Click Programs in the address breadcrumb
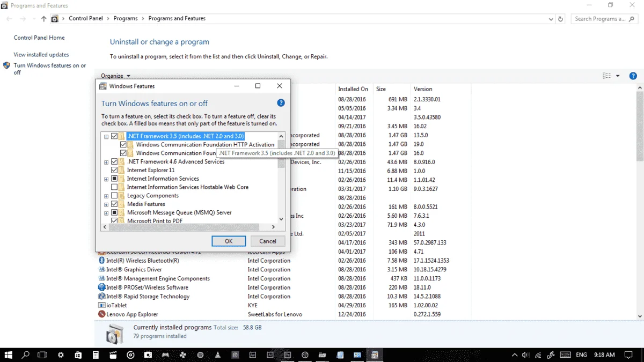 [126, 19]
